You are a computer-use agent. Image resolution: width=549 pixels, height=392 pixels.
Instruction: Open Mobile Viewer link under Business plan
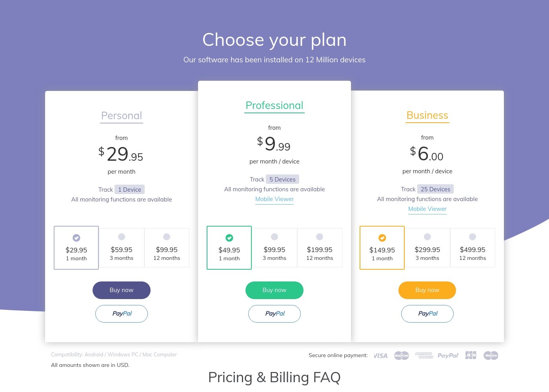coord(427,209)
